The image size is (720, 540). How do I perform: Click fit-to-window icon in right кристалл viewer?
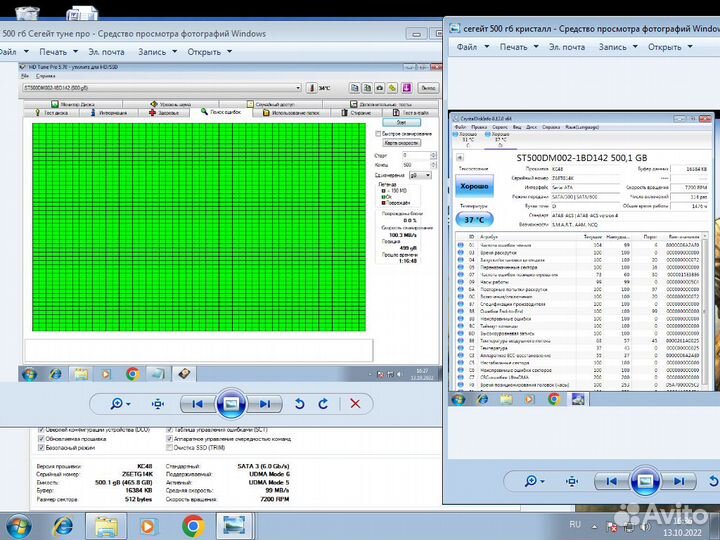(x=572, y=481)
